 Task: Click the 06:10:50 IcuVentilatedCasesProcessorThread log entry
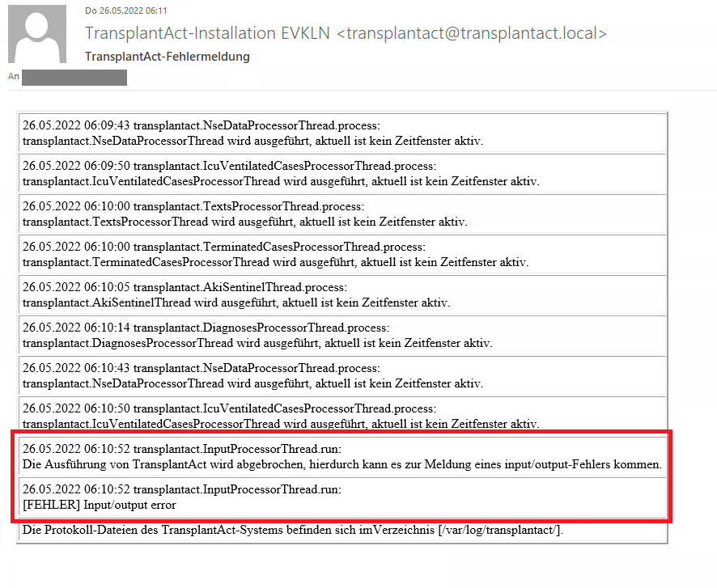[x=280, y=417]
